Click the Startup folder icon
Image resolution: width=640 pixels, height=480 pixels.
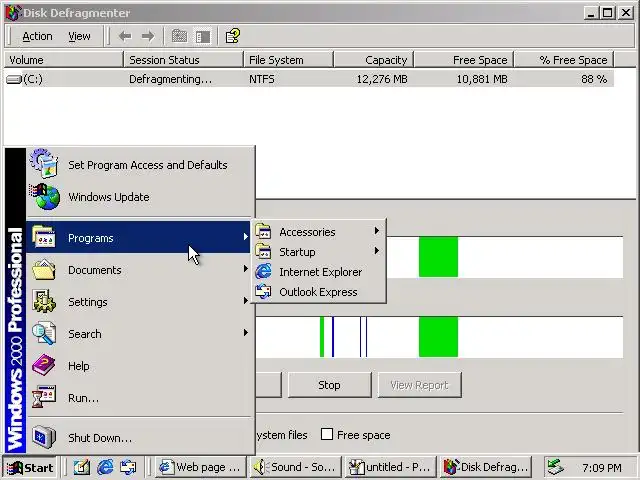click(x=263, y=251)
